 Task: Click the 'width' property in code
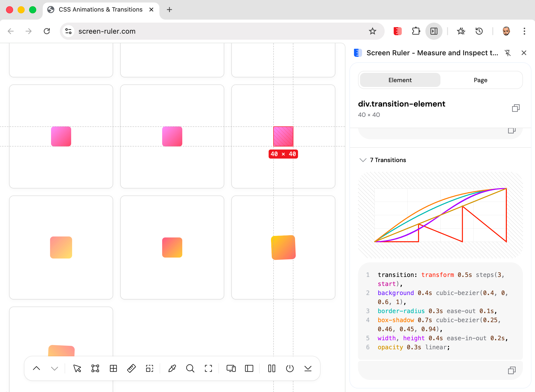(x=387, y=338)
